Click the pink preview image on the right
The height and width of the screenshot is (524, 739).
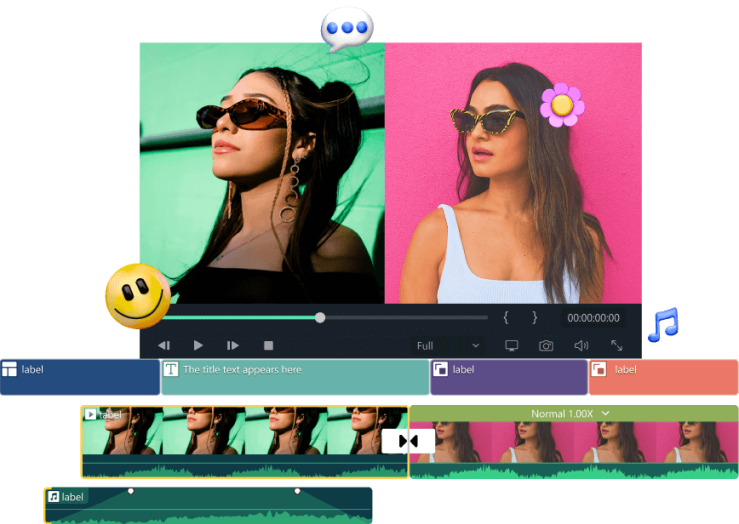point(513,173)
